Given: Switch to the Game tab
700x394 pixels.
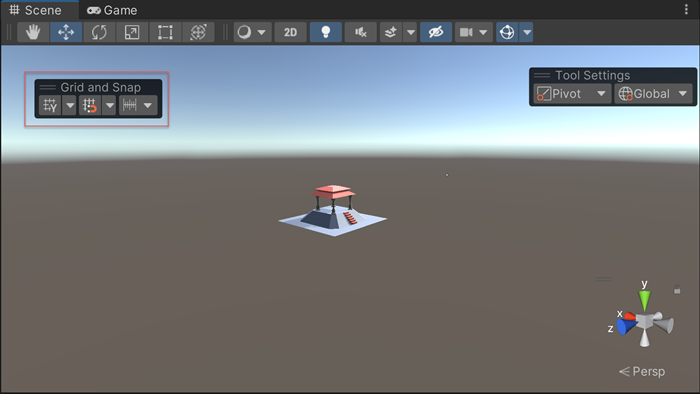Looking at the screenshot, I should pos(112,10).
